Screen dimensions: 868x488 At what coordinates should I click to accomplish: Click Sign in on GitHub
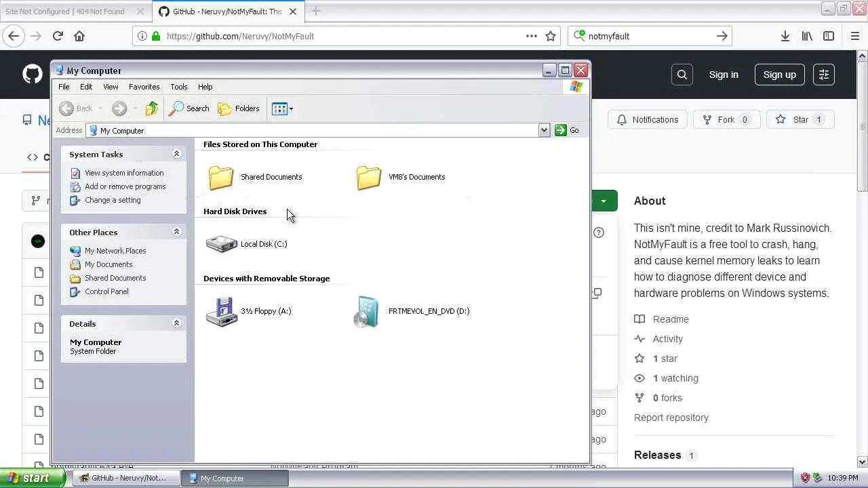pyautogui.click(x=724, y=75)
